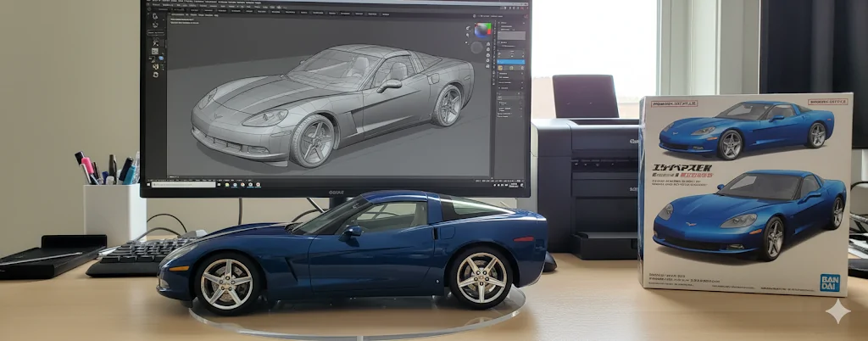Click the Windows taskbar search box
This screenshot has width=868, height=341.
coord(183,184)
